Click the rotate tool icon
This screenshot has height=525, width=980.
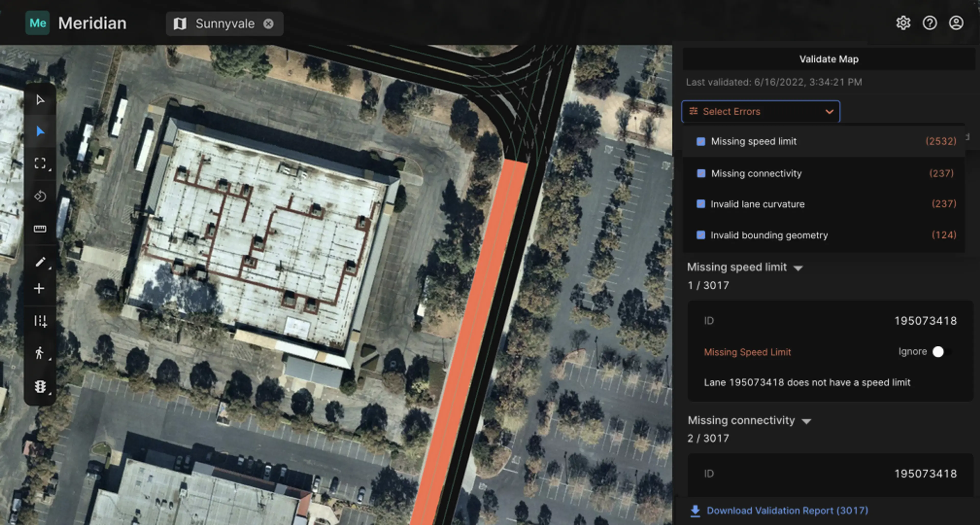click(40, 196)
